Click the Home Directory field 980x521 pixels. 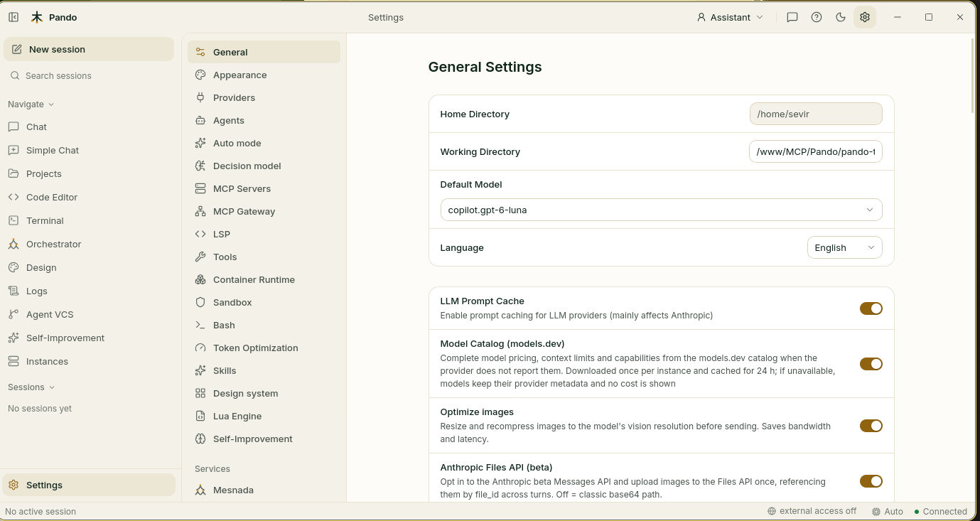tap(816, 114)
